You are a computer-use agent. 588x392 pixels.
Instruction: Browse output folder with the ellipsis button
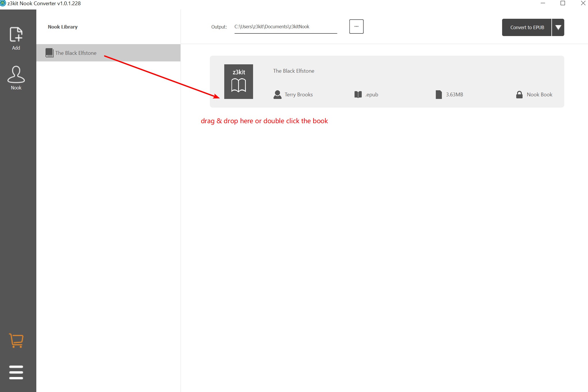click(356, 27)
